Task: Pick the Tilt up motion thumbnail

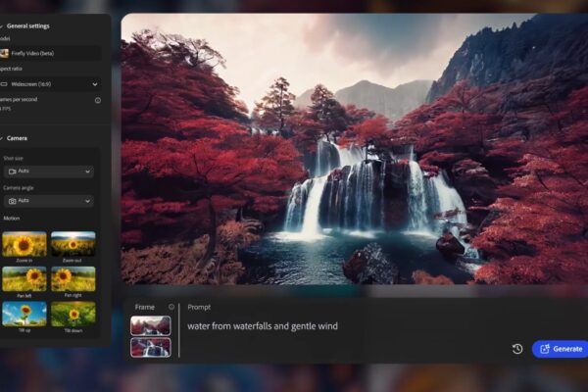Action: pyautogui.click(x=24, y=314)
